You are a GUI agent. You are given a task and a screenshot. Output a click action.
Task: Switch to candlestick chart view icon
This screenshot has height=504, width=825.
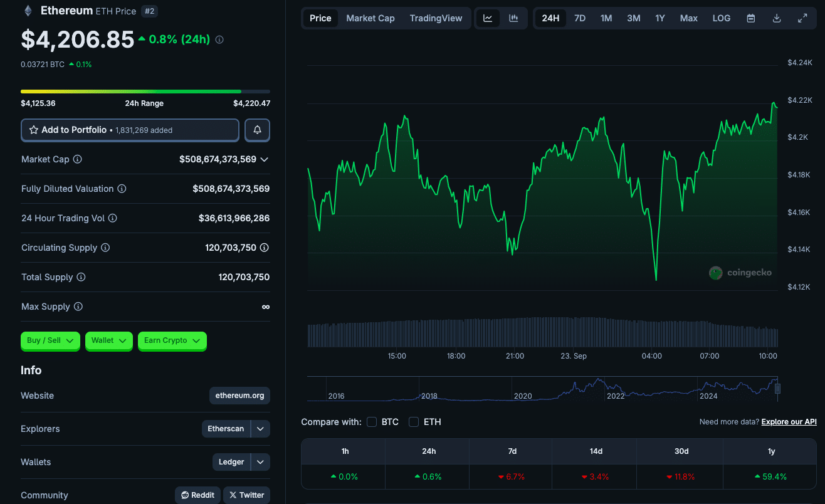(513, 18)
